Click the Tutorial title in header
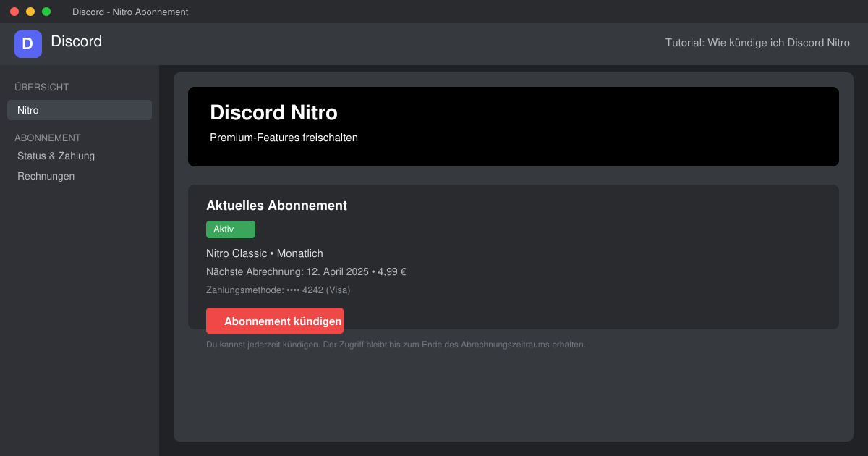This screenshot has height=456, width=868. click(x=757, y=43)
